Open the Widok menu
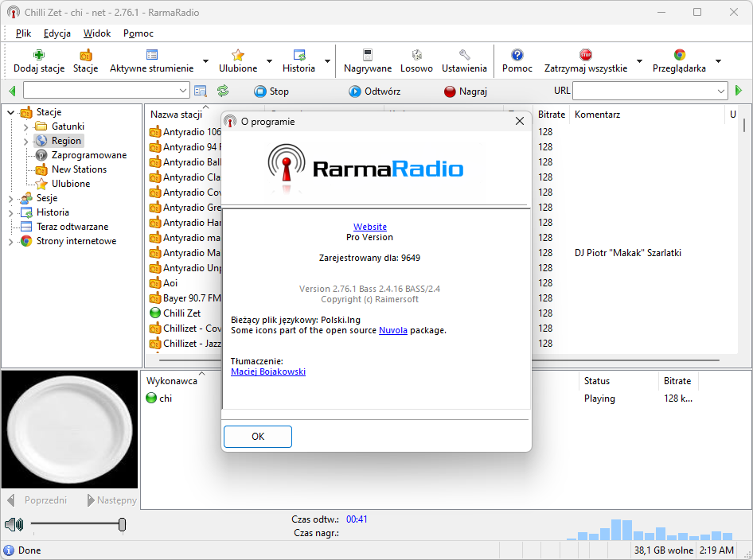The image size is (753, 560). pos(97,33)
